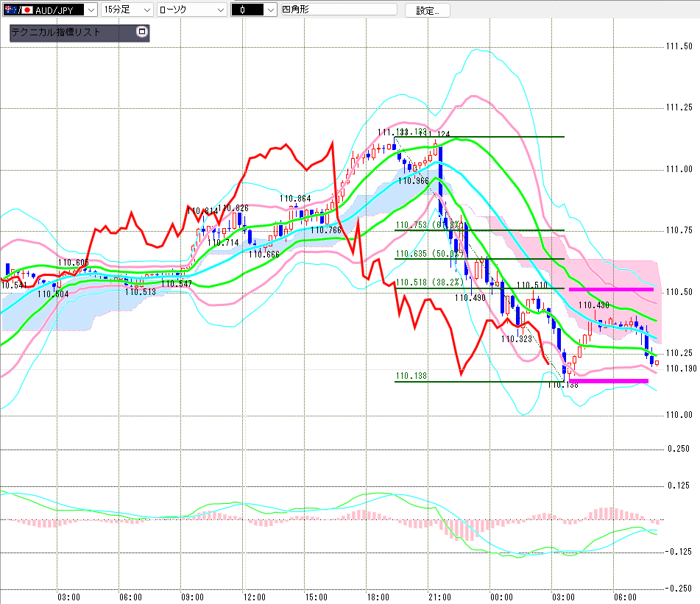
Task: Click the 111.50 price axis value
Action: (679, 46)
